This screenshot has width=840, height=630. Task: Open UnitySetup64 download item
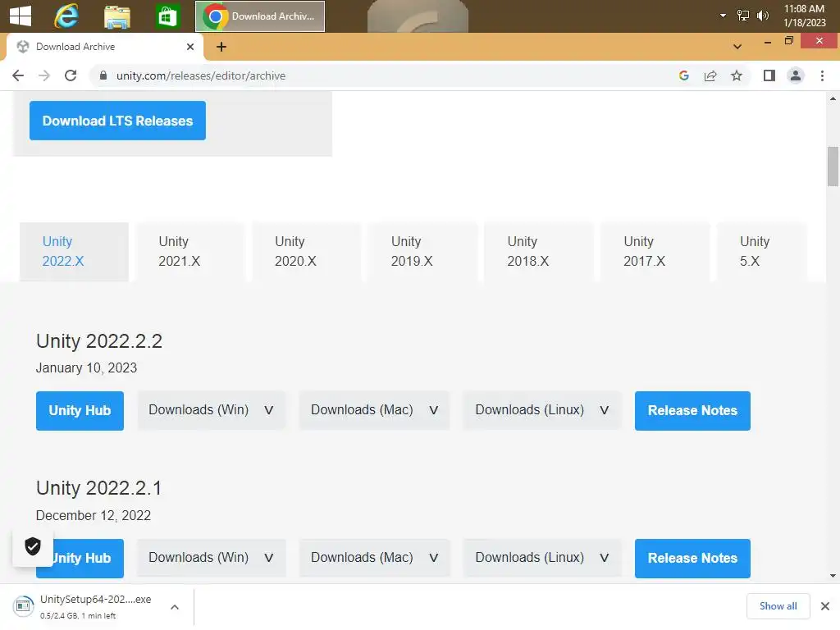[x=85, y=606]
